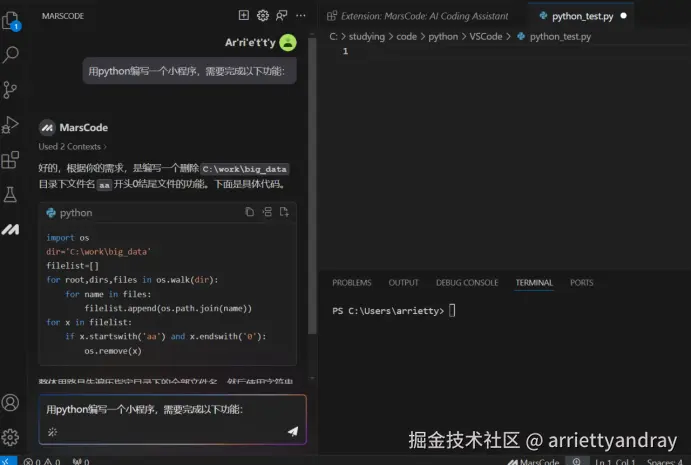This screenshot has width=692, height=466.
Task: Click the terminal prompt area
Action: point(394,311)
